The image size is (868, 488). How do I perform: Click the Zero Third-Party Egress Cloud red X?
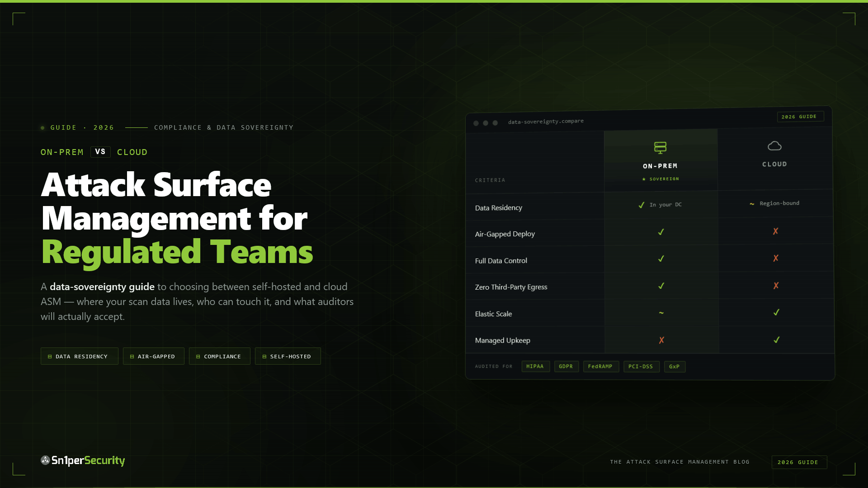pyautogui.click(x=776, y=286)
